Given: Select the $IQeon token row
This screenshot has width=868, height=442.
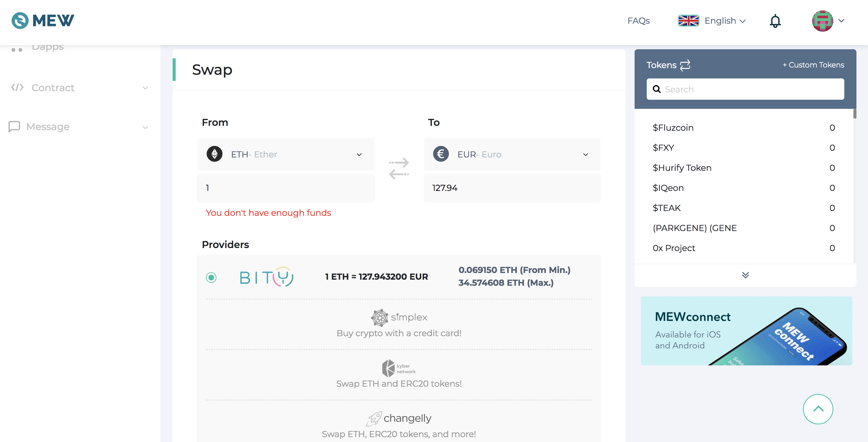Looking at the screenshot, I should (x=744, y=188).
